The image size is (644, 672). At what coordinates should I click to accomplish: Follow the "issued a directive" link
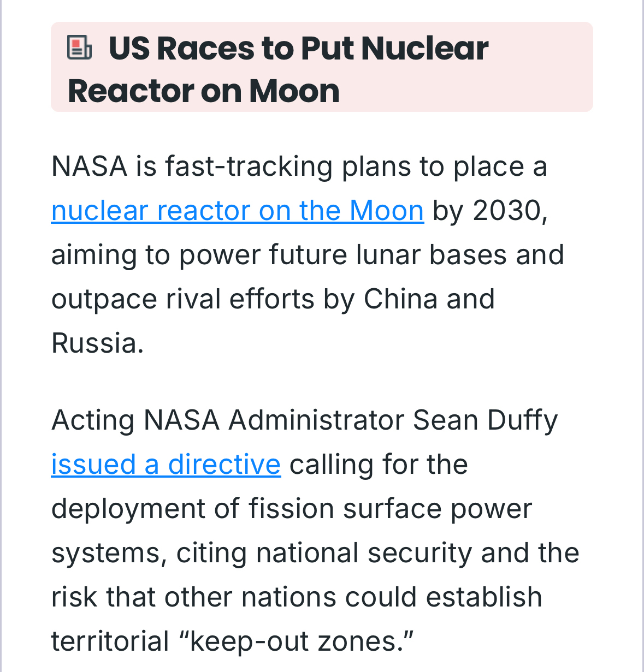(166, 465)
